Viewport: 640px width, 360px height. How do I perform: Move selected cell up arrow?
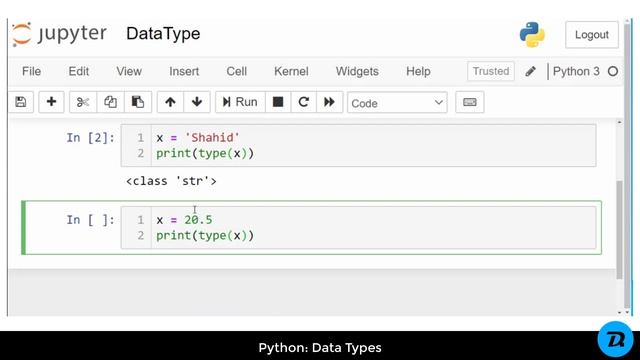coord(170,102)
